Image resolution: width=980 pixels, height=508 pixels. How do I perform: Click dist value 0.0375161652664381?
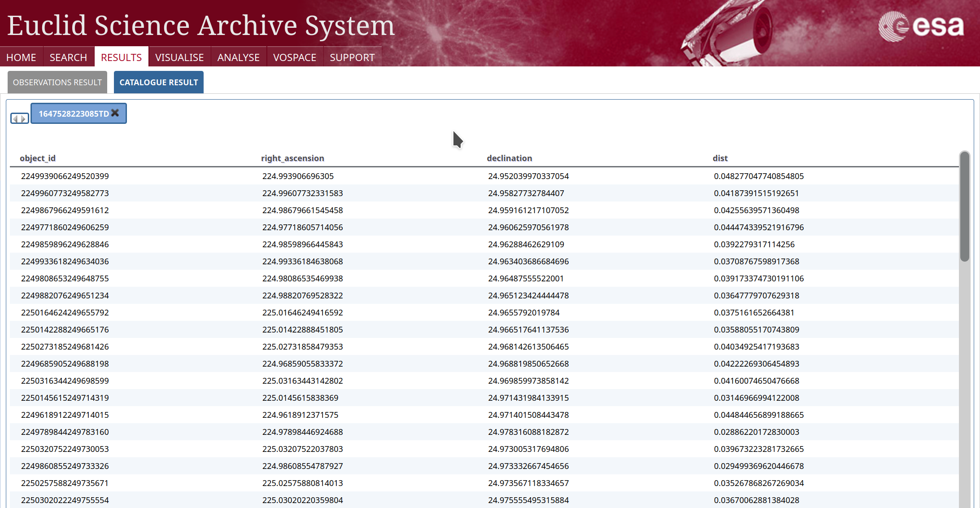[x=754, y=312]
